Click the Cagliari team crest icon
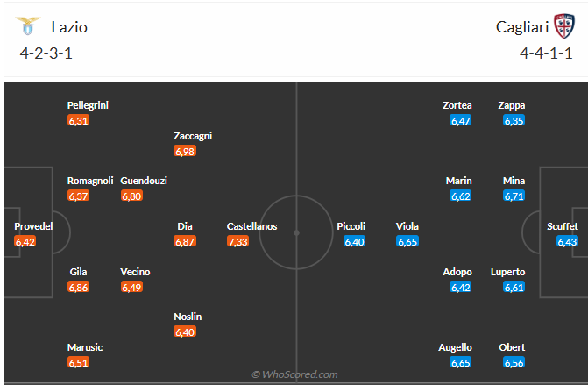This screenshot has width=588, height=385. (x=563, y=26)
